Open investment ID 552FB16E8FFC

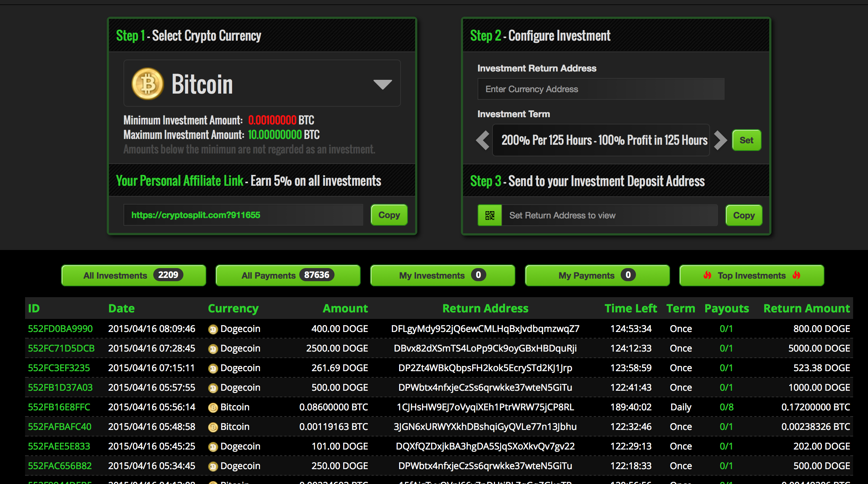coord(59,407)
